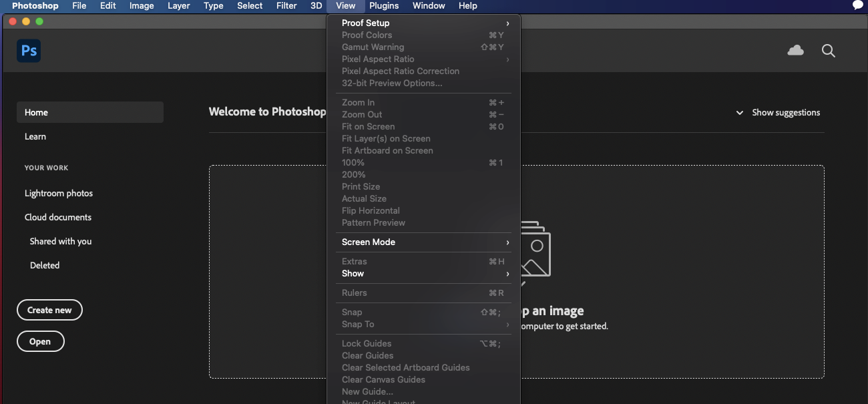Open the File menu
Viewport: 868px width, 404px height.
click(79, 5)
